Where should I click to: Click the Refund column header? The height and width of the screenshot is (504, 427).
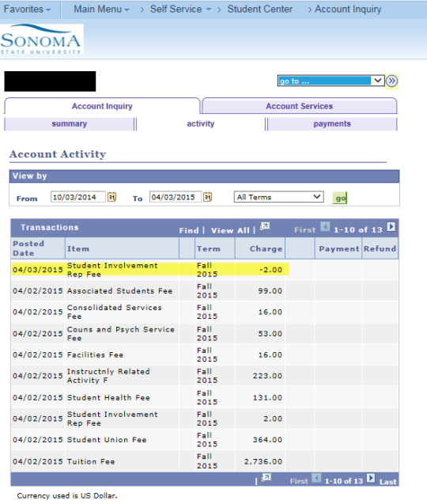click(x=380, y=248)
